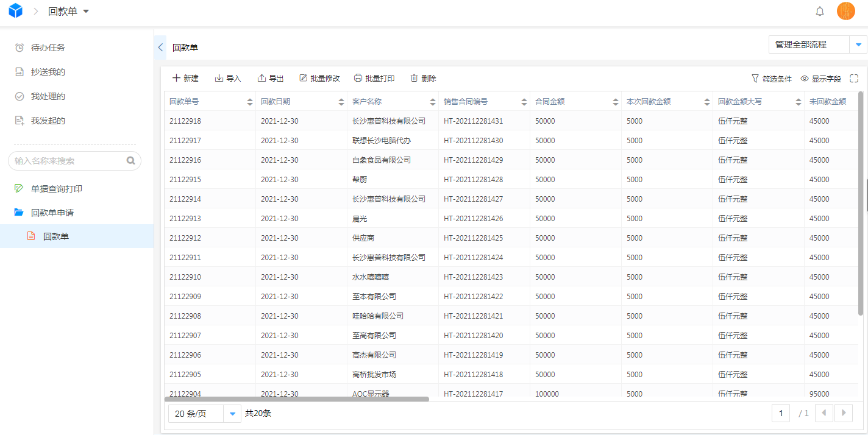Toggle sorting on 回款日期 column
Image resolution: width=868 pixels, height=435 pixels.
[x=340, y=101]
